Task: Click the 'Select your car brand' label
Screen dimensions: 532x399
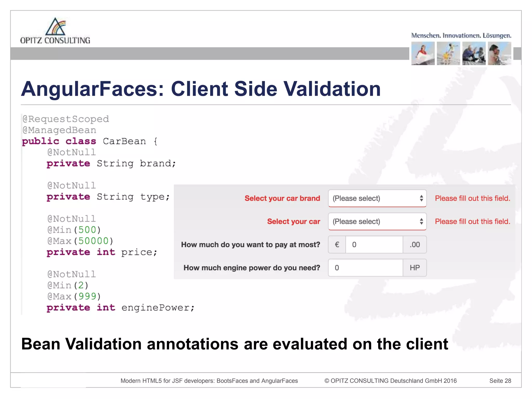Action: (282, 198)
